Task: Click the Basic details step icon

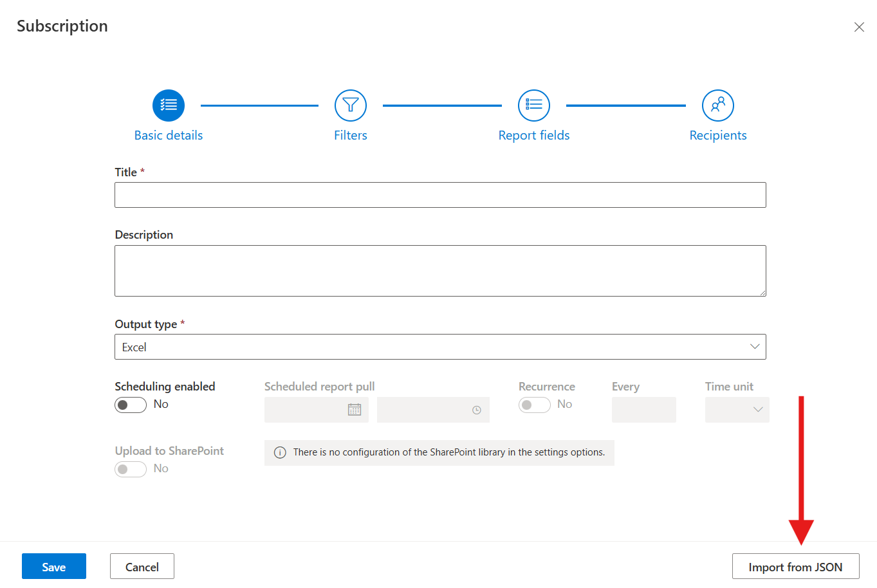Action: click(x=169, y=106)
